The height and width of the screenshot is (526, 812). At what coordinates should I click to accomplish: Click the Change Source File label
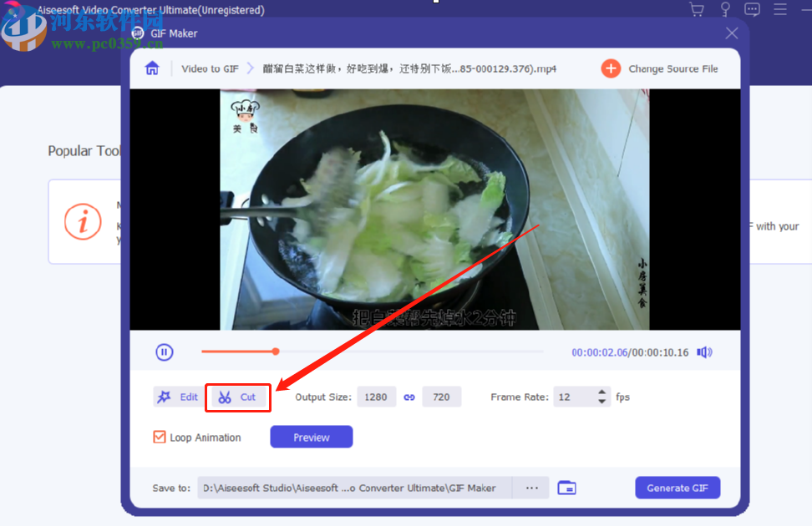672,68
